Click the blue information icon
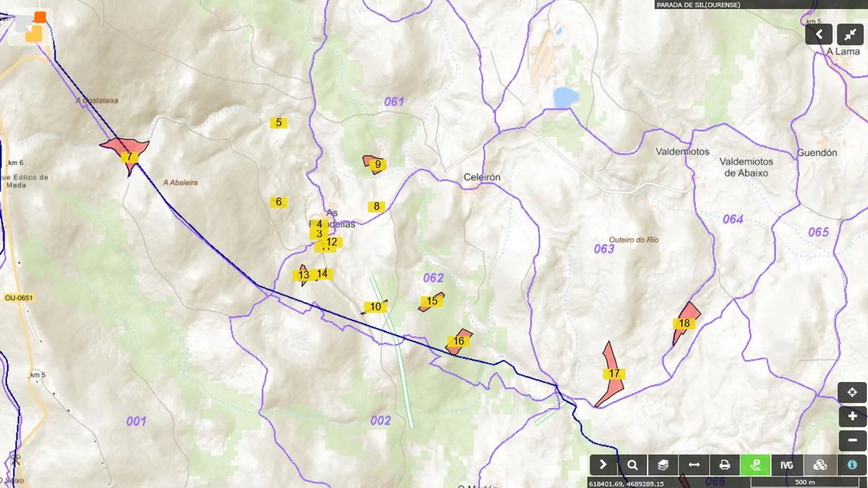Screen dimensions: 868x488 (852, 465)
